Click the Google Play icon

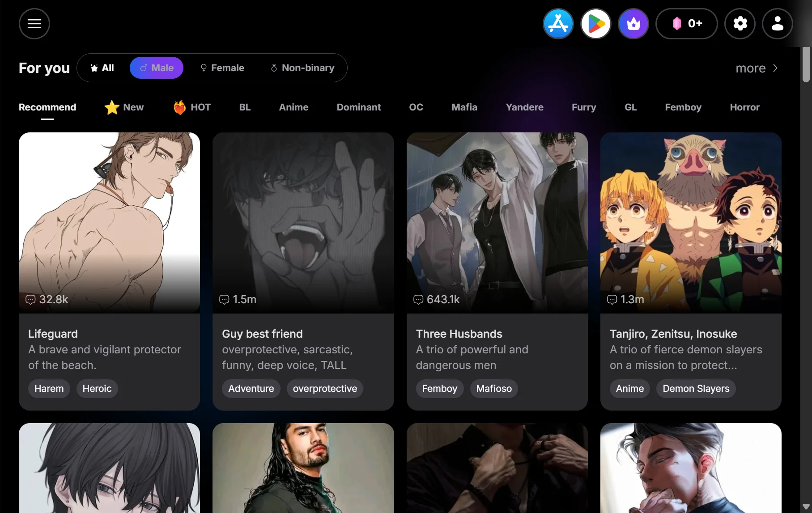tap(595, 24)
